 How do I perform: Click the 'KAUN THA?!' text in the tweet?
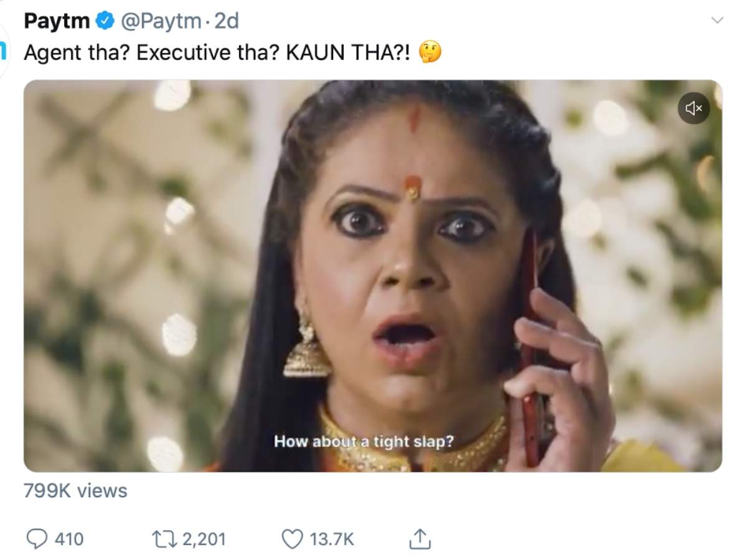pyautogui.click(x=349, y=53)
